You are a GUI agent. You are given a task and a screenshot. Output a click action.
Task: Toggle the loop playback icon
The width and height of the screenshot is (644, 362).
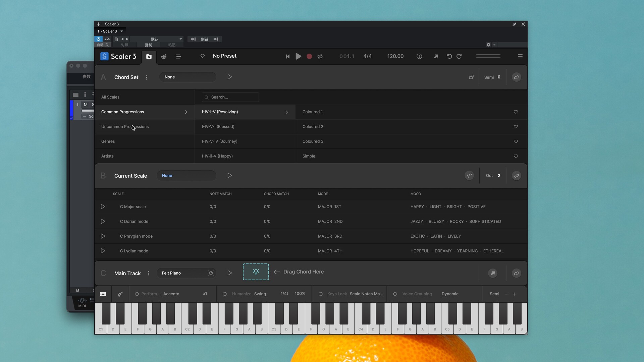point(320,56)
